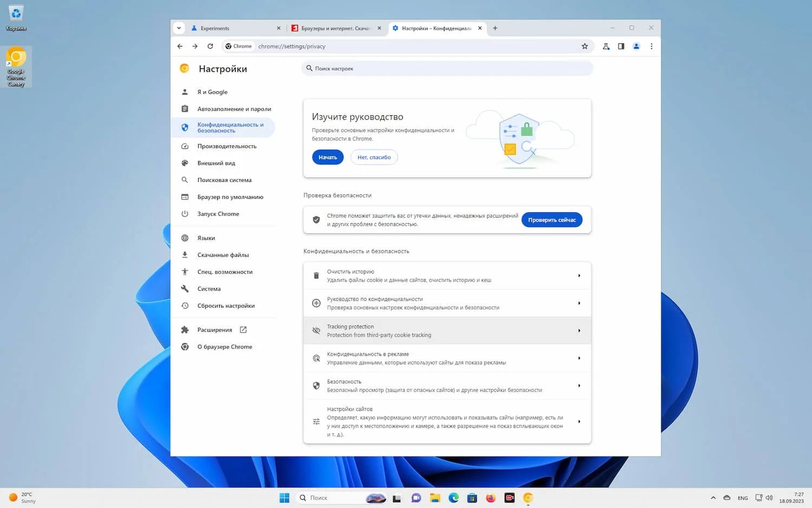This screenshot has height=508, width=812.
Task: Select Внешний вид in the sidebar
Action: point(216,163)
